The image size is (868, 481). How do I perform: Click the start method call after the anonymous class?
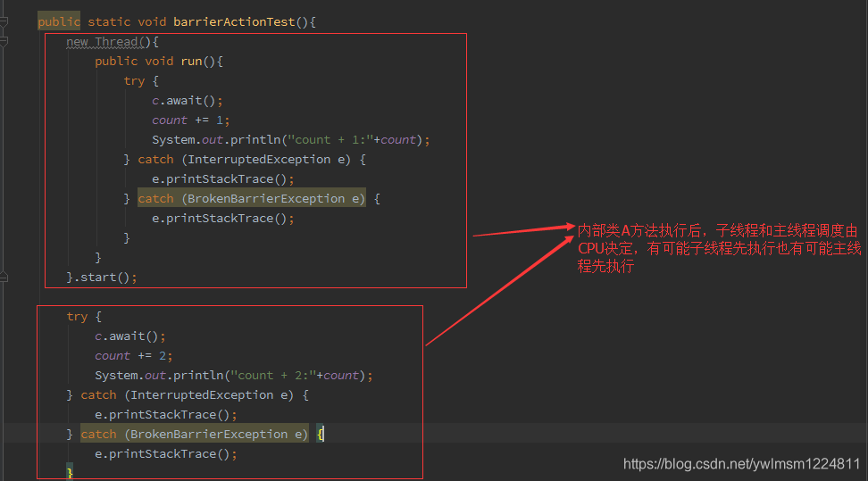(x=98, y=278)
